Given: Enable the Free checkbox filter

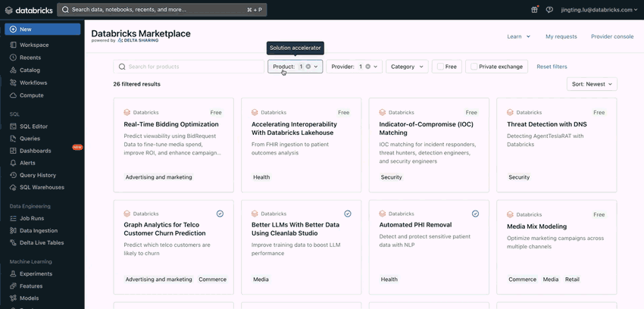Looking at the screenshot, I should pos(439,67).
